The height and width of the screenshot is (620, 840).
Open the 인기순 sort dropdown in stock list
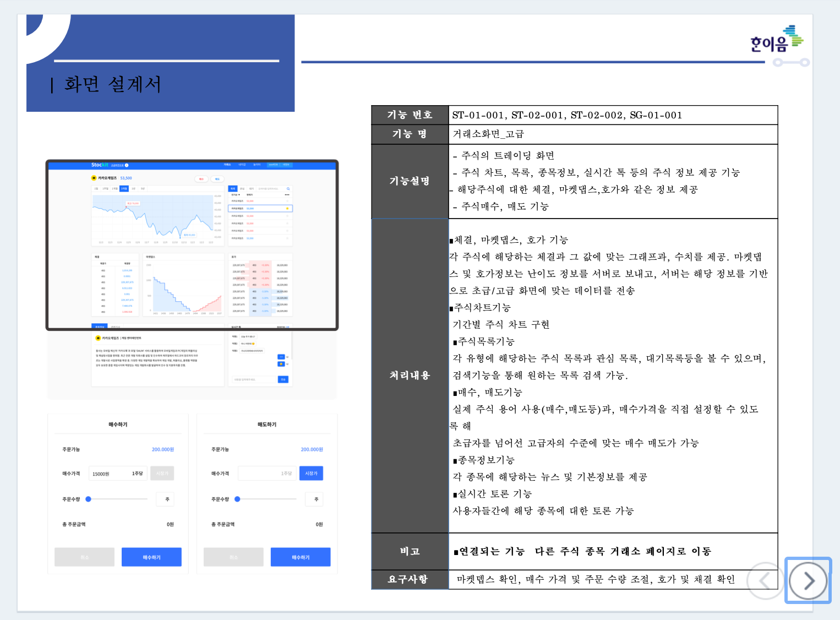click(x=236, y=195)
